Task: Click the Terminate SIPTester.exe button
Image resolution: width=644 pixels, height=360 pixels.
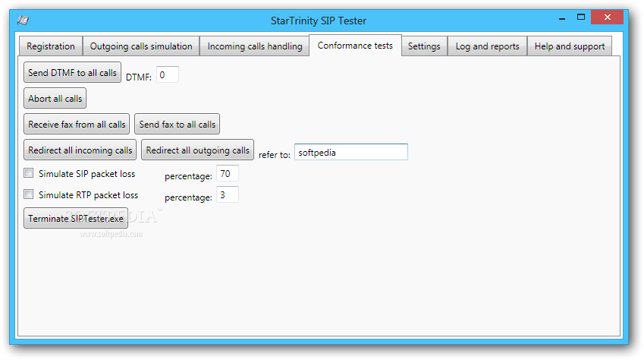Action: point(76,218)
